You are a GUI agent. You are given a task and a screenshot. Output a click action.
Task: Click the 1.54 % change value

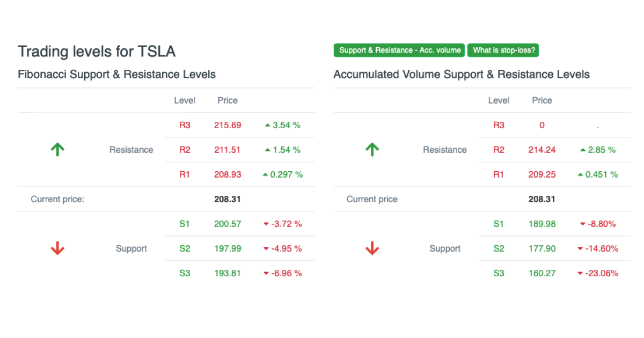tap(282, 150)
